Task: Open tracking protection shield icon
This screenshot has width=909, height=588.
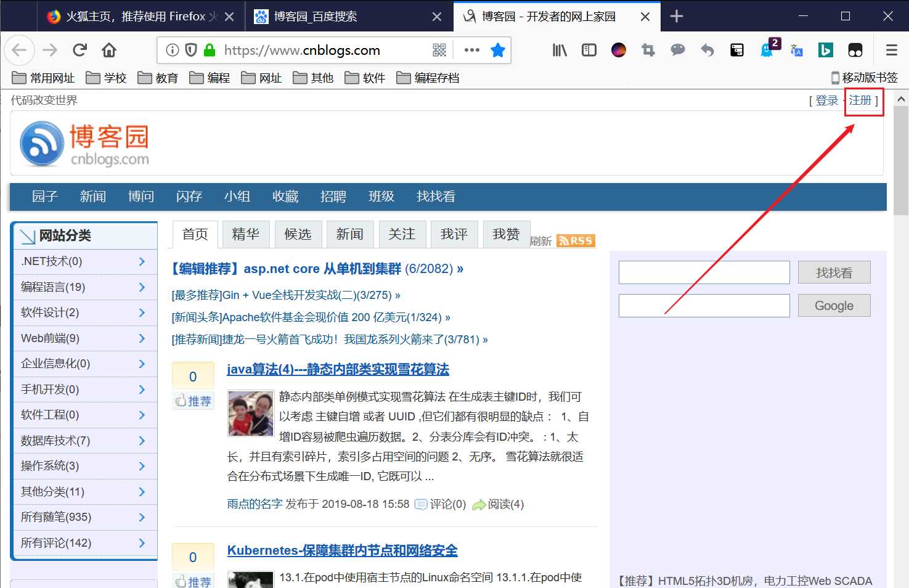Action: pyautogui.click(x=191, y=50)
